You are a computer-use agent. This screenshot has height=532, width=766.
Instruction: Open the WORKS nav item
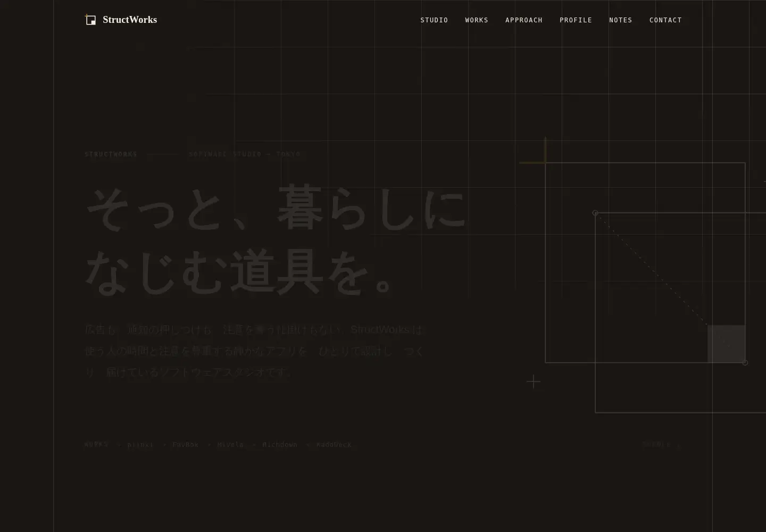(x=477, y=20)
